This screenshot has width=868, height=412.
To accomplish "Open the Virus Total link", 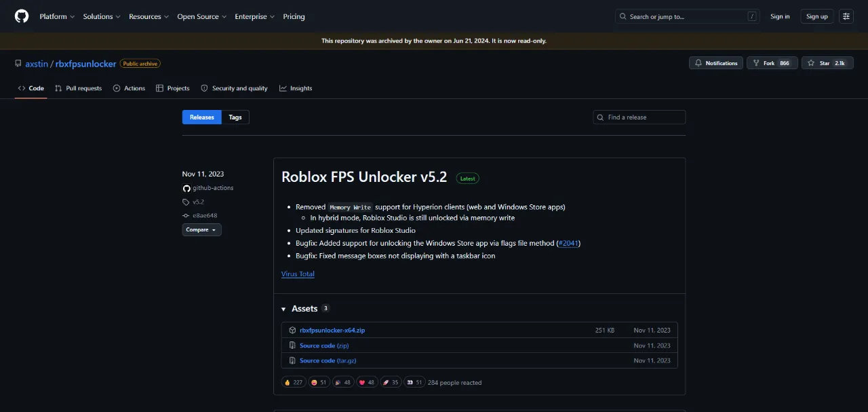I will coord(298,274).
